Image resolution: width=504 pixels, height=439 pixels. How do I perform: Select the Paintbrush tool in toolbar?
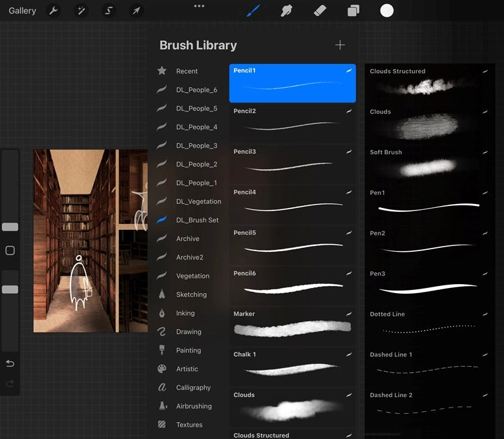pos(253,10)
